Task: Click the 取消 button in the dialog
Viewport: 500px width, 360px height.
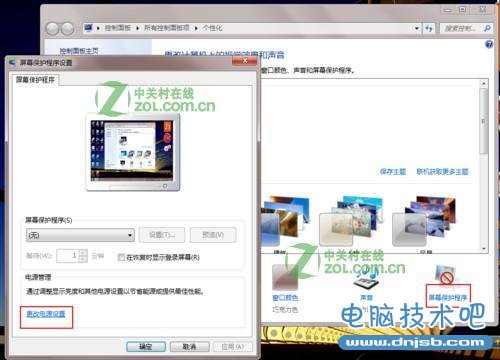Action: (189, 347)
